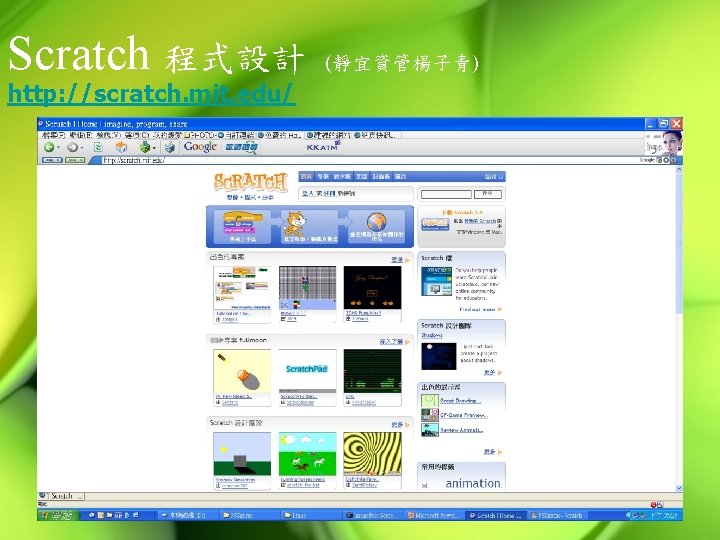Open the first featured project thumbnail with scripts

[x=242, y=288]
